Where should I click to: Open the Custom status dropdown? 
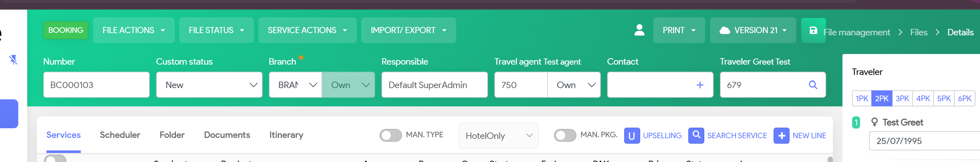click(x=209, y=85)
